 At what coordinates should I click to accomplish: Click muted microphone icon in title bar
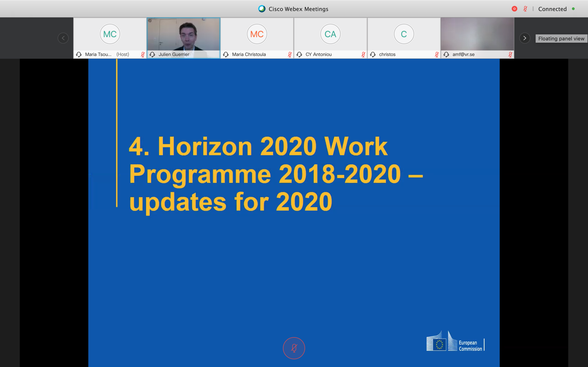click(525, 9)
